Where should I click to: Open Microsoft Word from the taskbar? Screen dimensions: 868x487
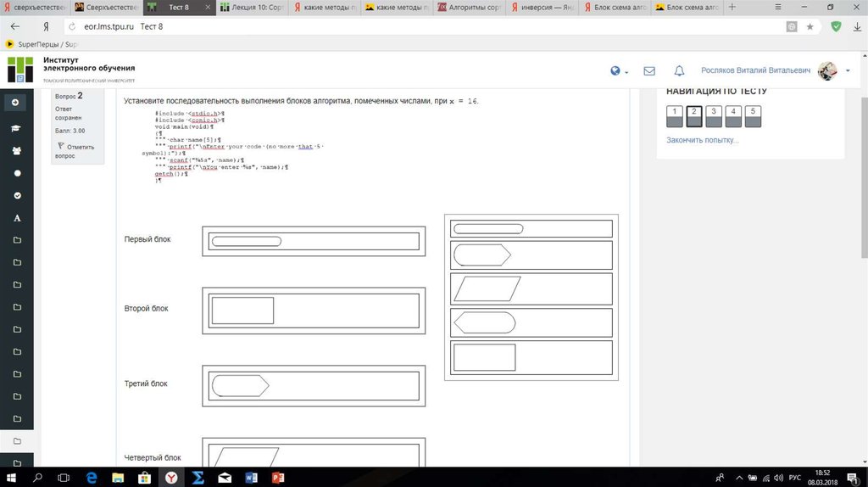click(x=250, y=478)
